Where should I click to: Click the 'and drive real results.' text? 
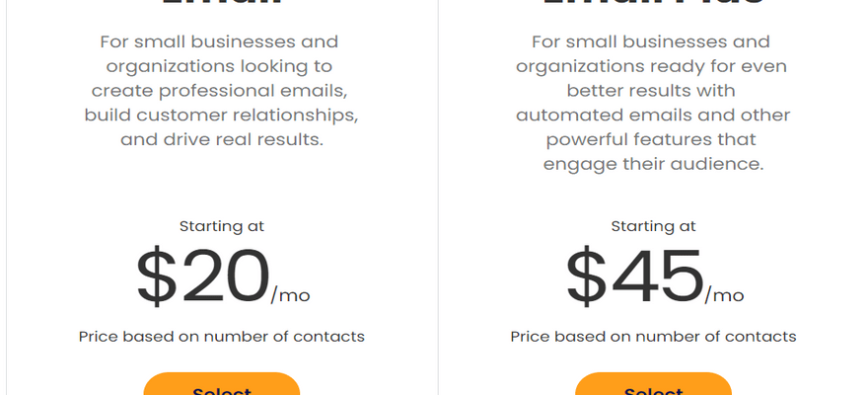click(222, 139)
